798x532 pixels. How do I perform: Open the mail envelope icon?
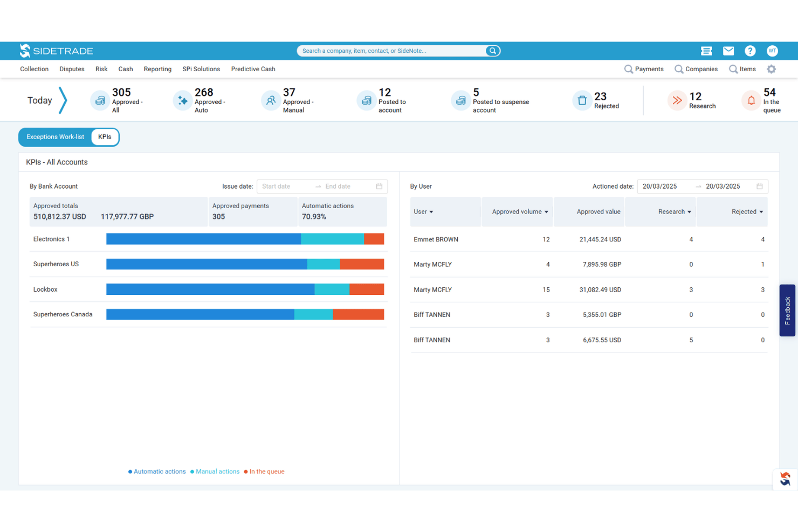tap(728, 51)
